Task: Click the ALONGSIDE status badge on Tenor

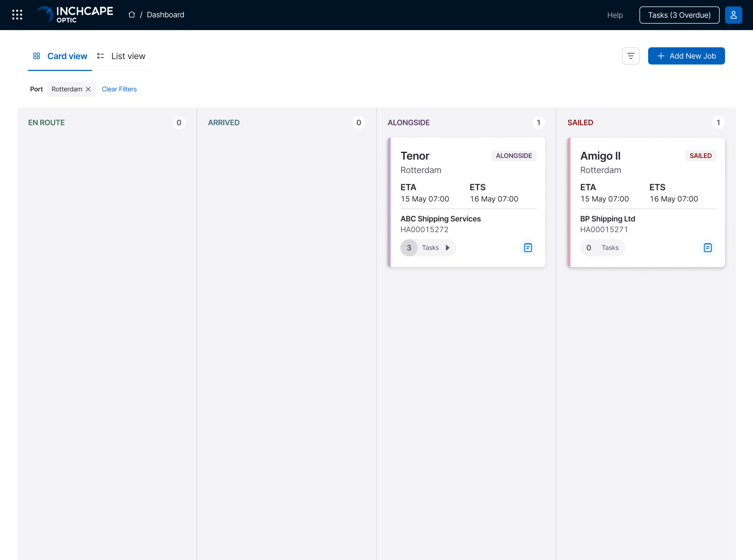Action: click(x=514, y=156)
